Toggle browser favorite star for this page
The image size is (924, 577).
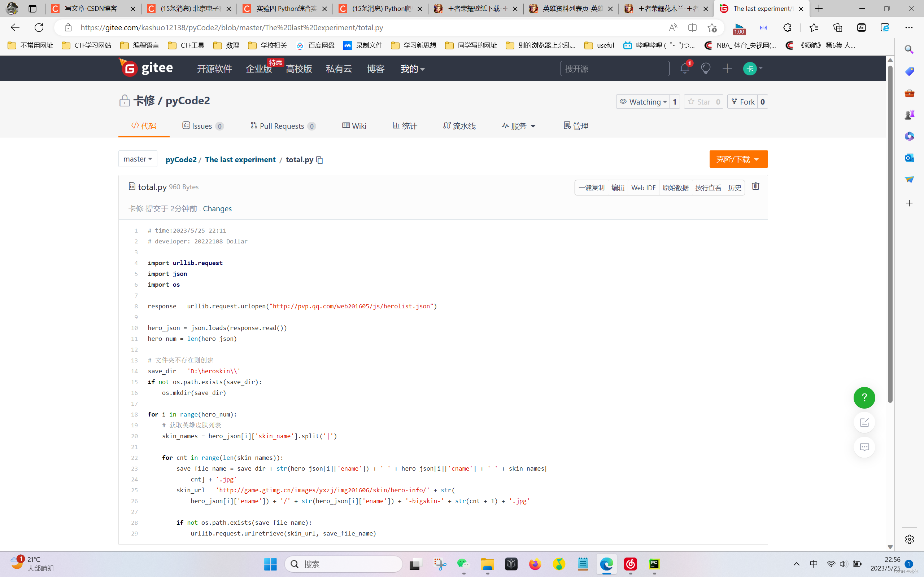712,27
